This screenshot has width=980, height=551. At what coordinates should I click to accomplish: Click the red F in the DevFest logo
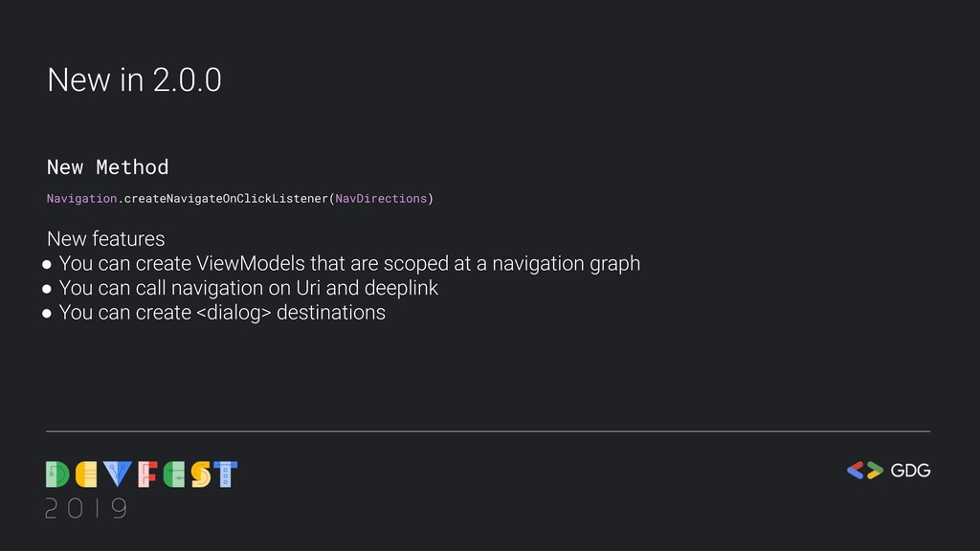[x=147, y=474]
